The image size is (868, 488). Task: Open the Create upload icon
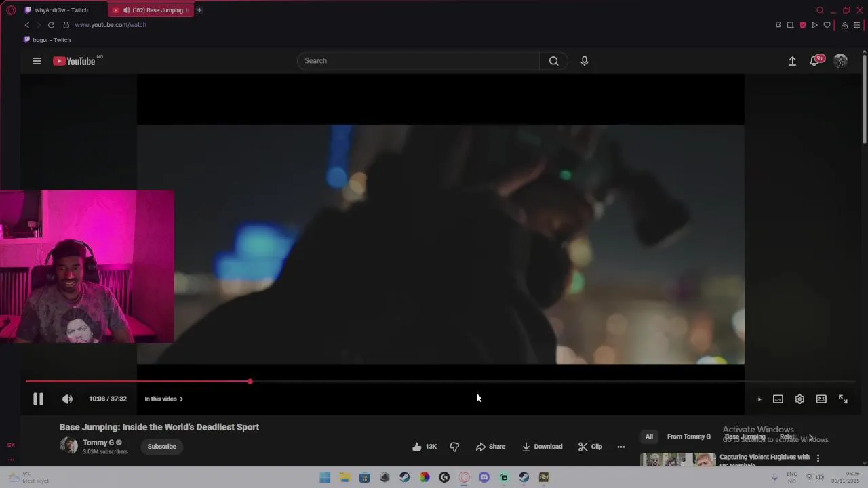792,61
